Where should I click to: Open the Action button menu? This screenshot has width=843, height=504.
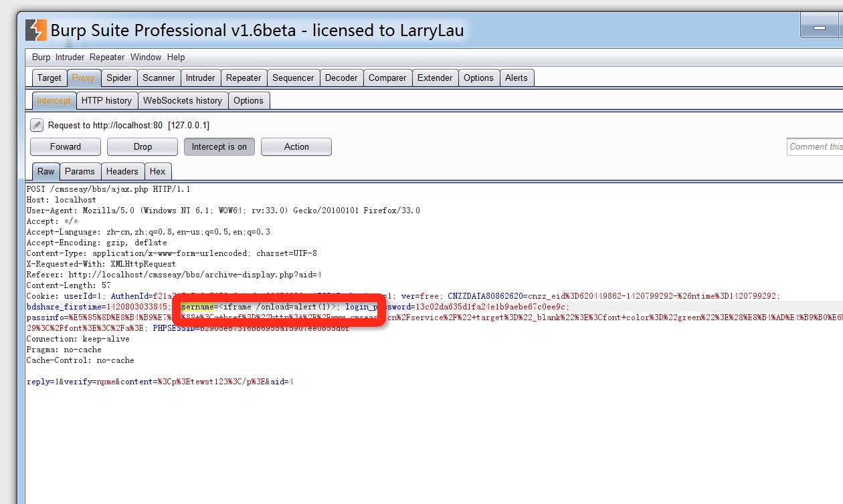click(296, 146)
